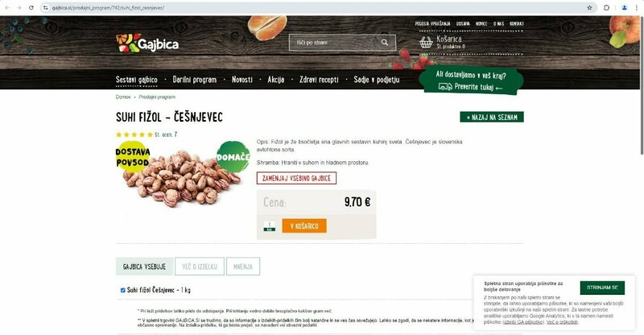Switch to the Več o izdelku tab
This screenshot has width=644, height=335.
click(x=200, y=267)
